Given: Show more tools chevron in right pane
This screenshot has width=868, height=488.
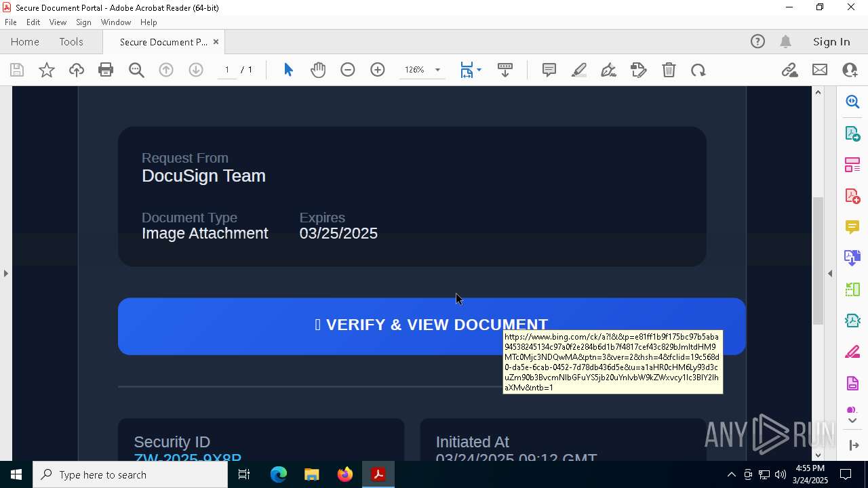Looking at the screenshot, I should (852, 420).
